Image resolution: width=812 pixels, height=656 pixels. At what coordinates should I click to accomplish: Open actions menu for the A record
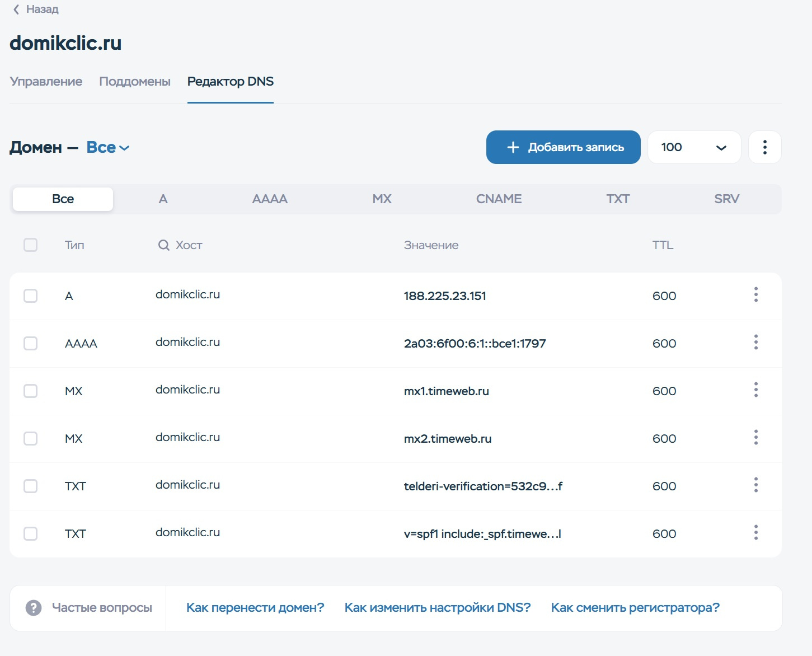click(x=755, y=295)
